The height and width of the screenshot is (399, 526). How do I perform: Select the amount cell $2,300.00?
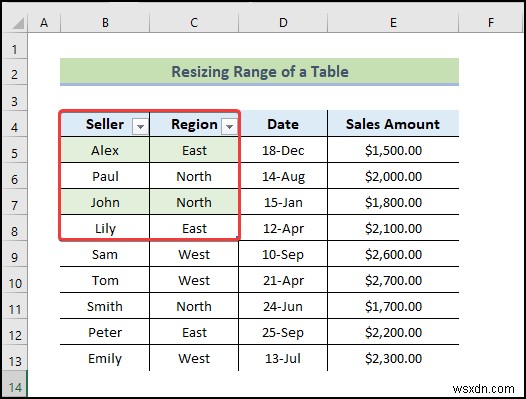click(393, 358)
